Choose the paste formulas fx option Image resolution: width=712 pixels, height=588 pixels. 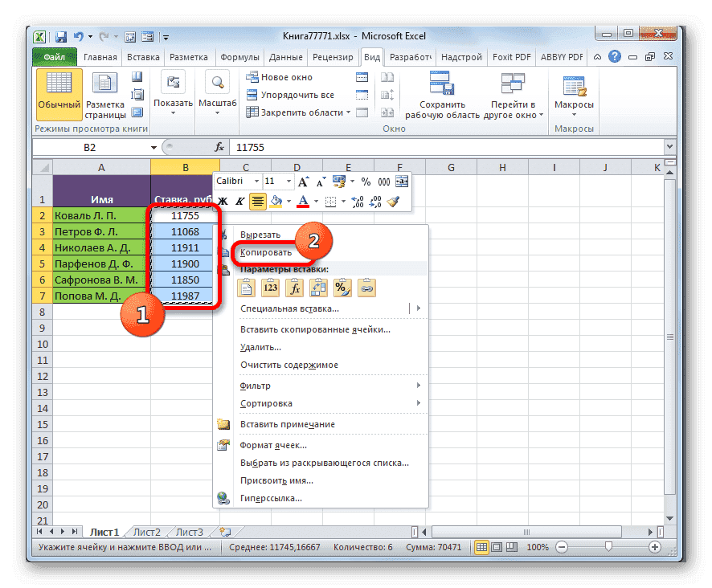point(294,288)
